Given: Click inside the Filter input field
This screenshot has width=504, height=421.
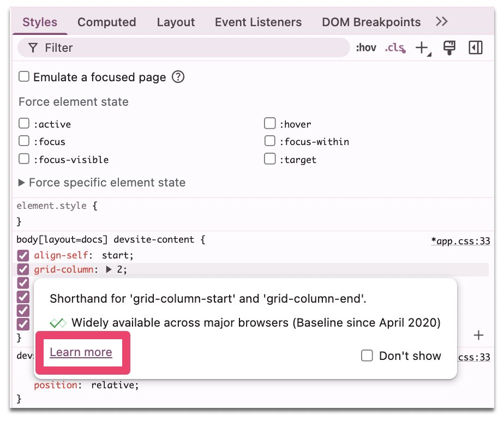Looking at the screenshot, I should point(164,47).
